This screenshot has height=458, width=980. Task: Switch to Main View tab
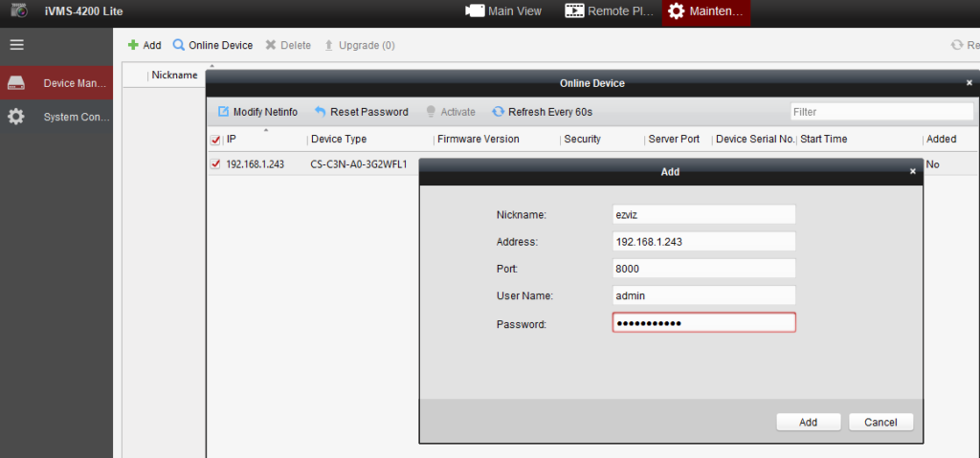503,11
